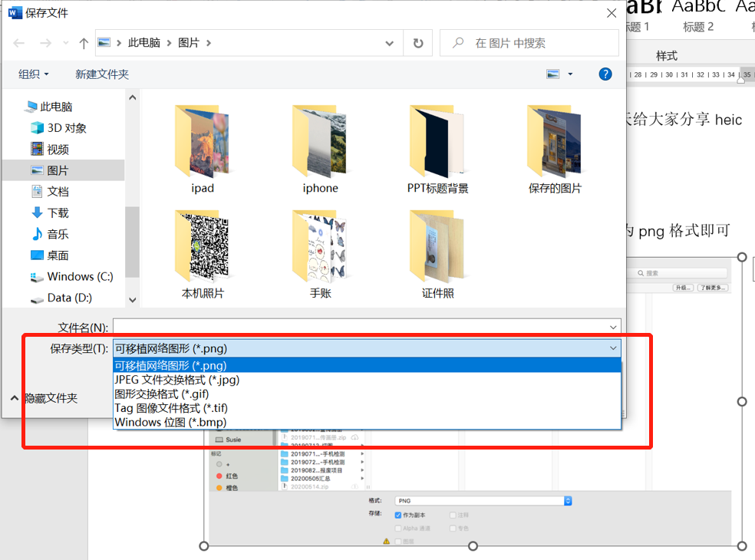This screenshot has height=560, width=755.
Task: Click the search box in 图片
Action: [x=529, y=43]
